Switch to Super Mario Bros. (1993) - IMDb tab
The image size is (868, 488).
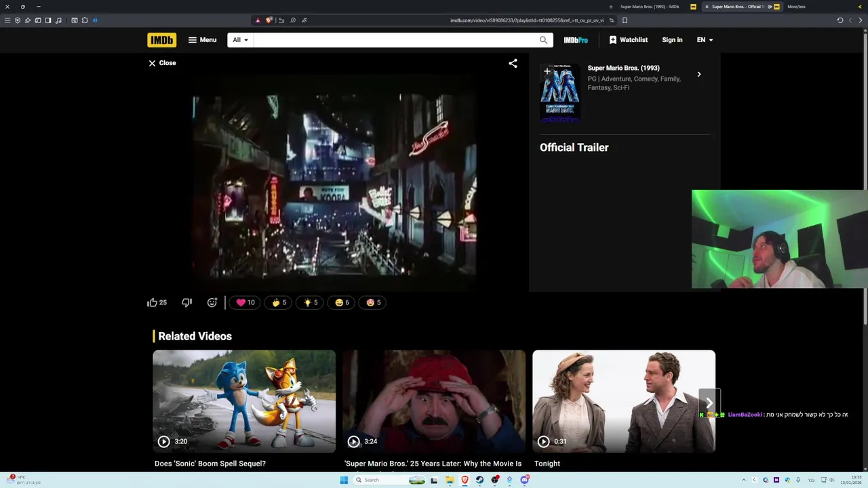point(650,7)
